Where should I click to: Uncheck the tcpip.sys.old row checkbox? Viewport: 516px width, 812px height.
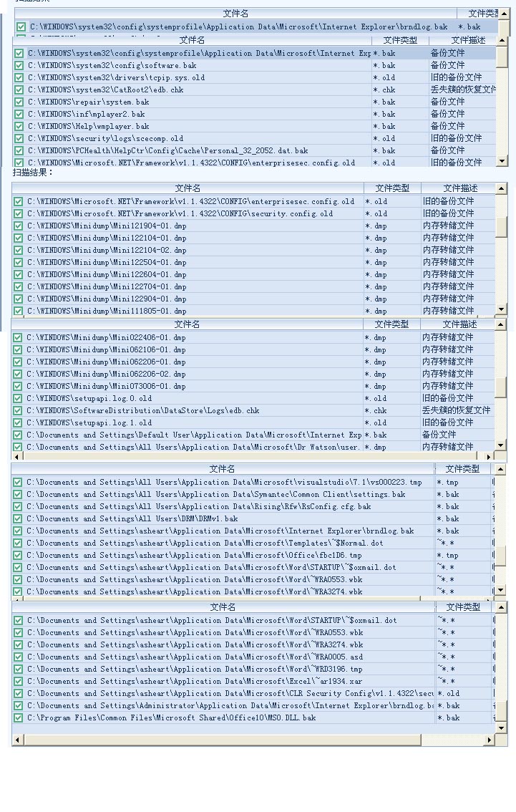[19, 77]
